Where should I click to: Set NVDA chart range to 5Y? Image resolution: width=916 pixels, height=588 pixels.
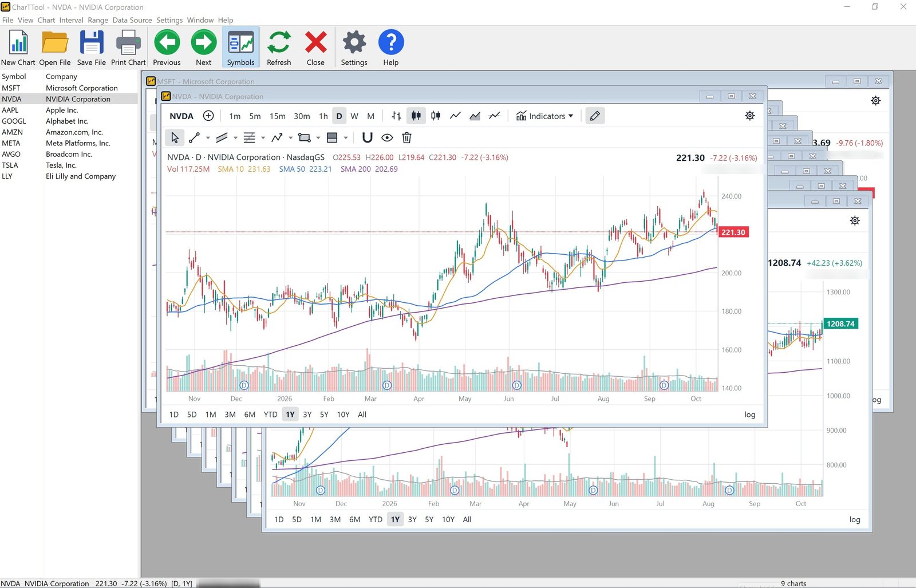[x=324, y=415]
